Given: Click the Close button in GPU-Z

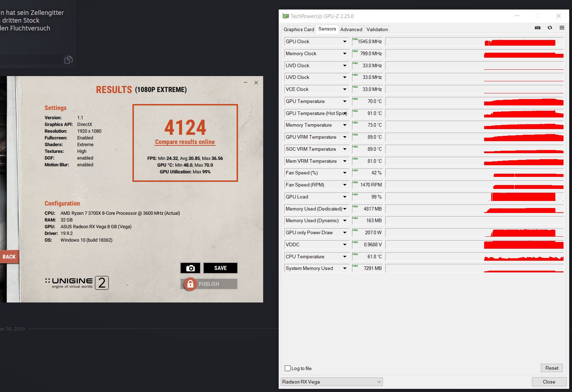Looking at the screenshot, I should click(549, 382).
